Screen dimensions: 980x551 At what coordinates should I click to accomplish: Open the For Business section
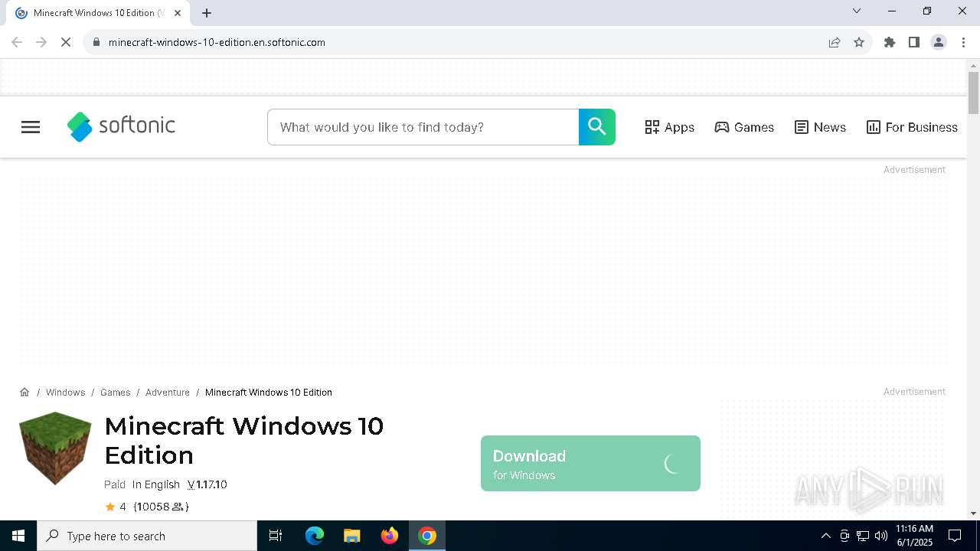coord(912,127)
